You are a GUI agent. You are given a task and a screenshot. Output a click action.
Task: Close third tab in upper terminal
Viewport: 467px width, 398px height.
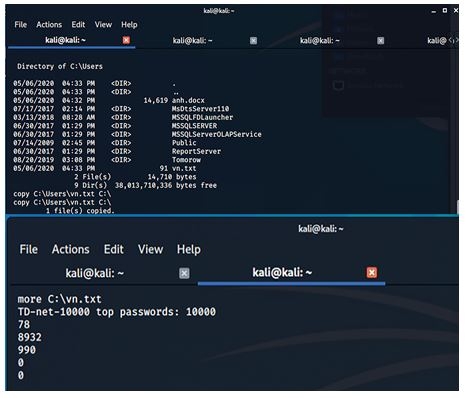pyautogui.click(x=380, y=41)
